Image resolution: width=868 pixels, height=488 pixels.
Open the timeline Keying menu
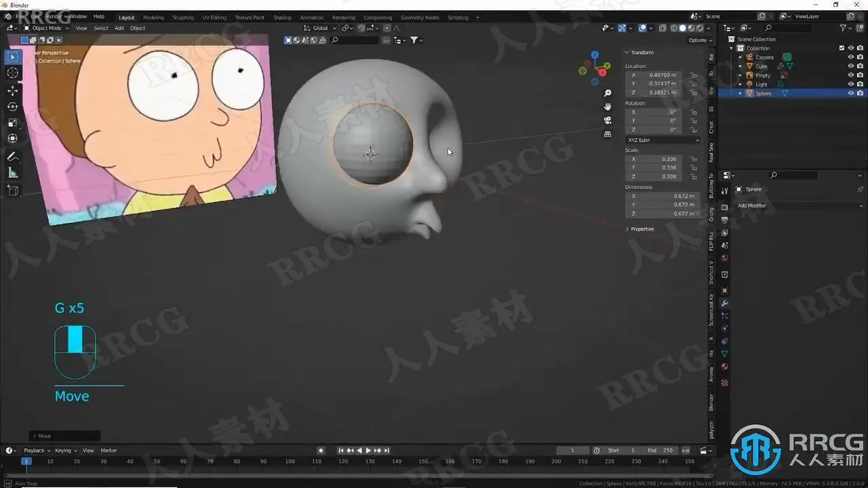(65, 451)
